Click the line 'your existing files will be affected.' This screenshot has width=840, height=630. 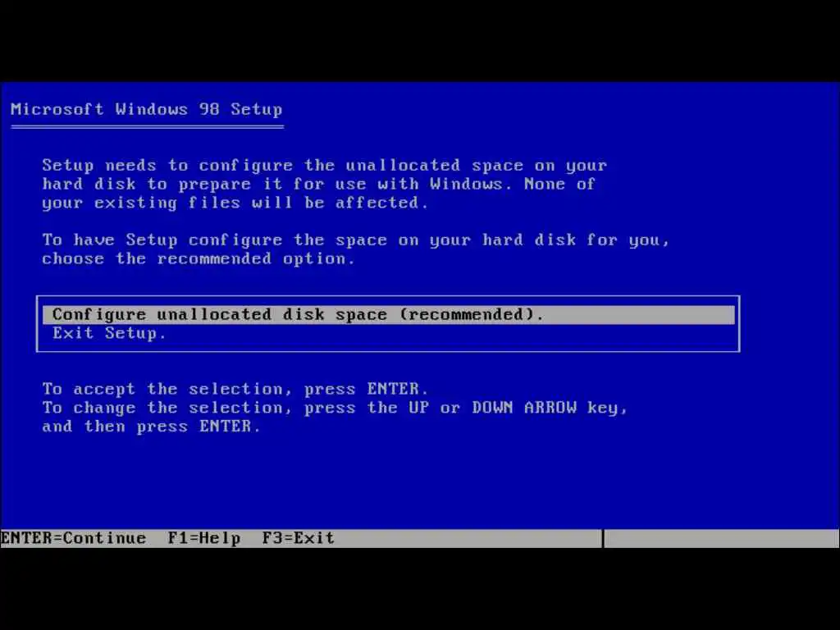pyautogui.click(x=235, y=203)
